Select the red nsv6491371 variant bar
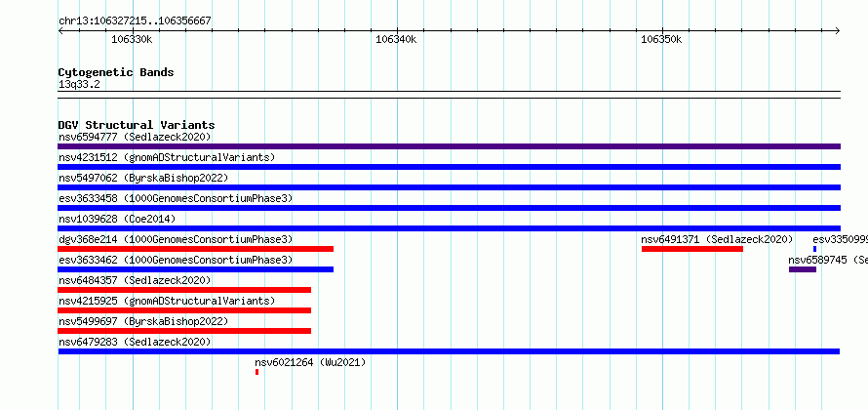868x410 pixels. point(692,249)
